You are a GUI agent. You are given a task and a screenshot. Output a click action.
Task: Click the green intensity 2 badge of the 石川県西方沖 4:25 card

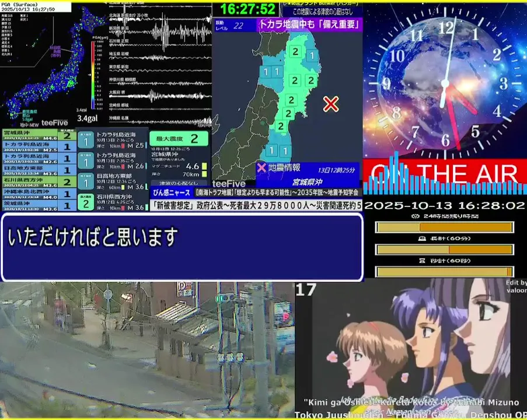(x=85, y=202)
